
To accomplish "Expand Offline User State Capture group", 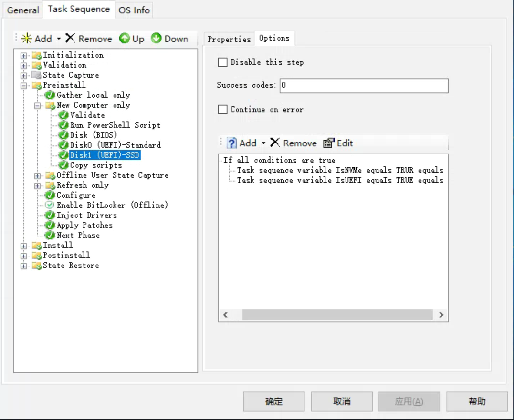I will [37, 176].
